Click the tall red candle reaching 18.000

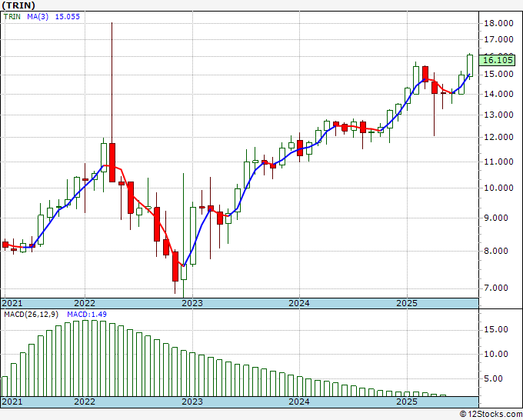(112, 162)
